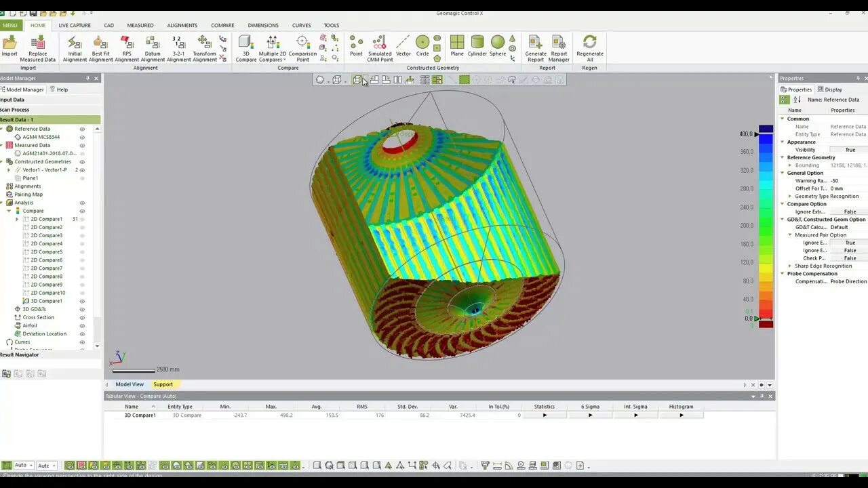Toggle visibility eye for Analysis
Viewport: 868px width, 488px height.
tap(82, 203)
